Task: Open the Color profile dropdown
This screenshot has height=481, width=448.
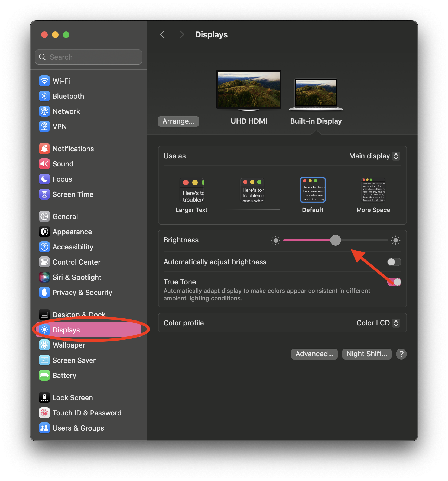Action: pyautogui.click(x=378, y=323)
